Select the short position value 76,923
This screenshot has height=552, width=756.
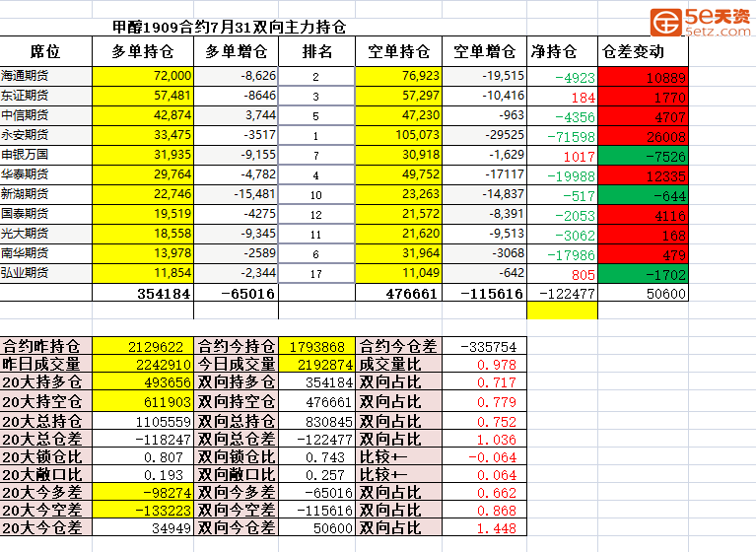(399, 76)
